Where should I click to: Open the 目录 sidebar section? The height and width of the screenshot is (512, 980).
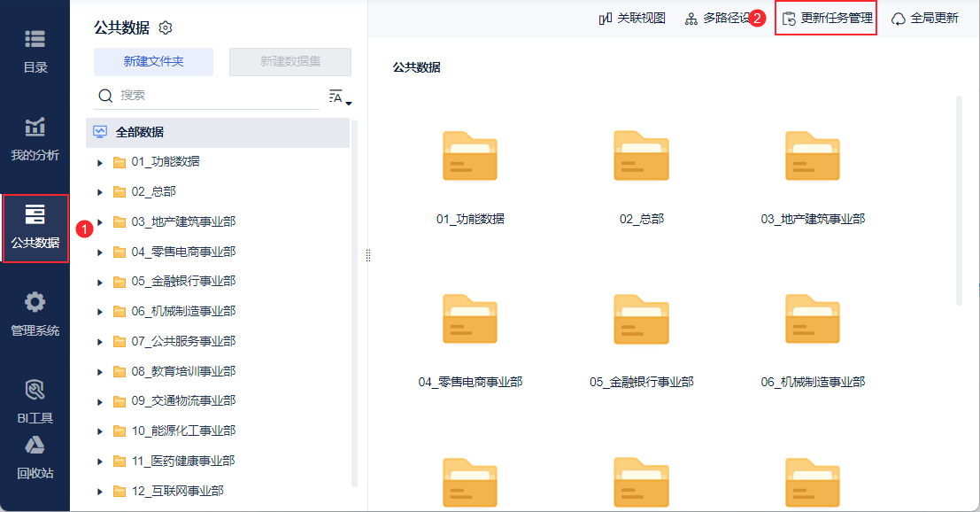35,51
